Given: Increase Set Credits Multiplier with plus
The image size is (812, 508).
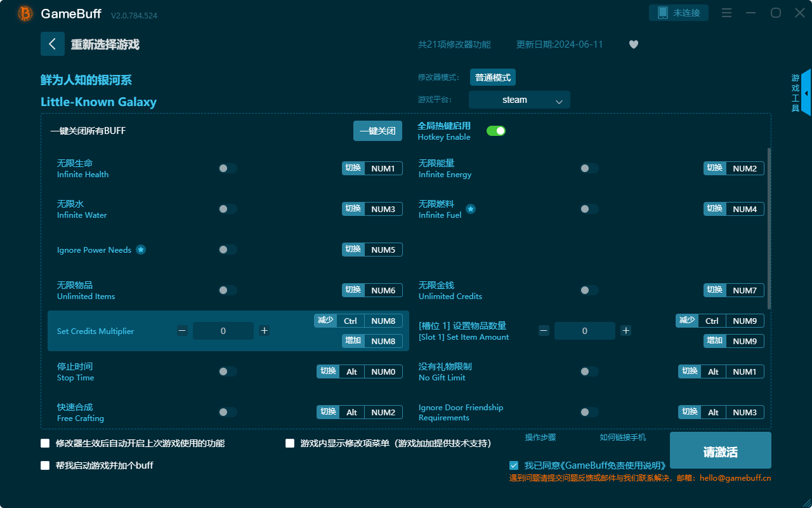Looking at the screenshot, I should click(x=265, y=331).
